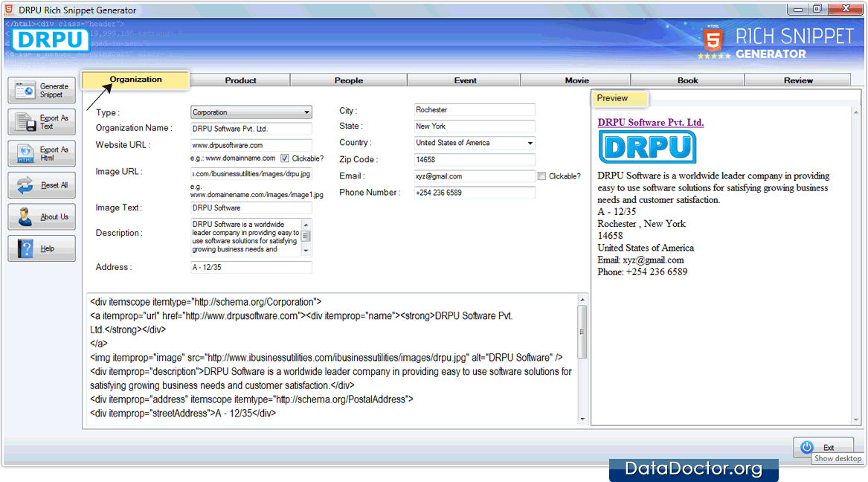This screenshot has height=482, width=868.
Task: Click the Exit button label
Action: coord(829,447)
